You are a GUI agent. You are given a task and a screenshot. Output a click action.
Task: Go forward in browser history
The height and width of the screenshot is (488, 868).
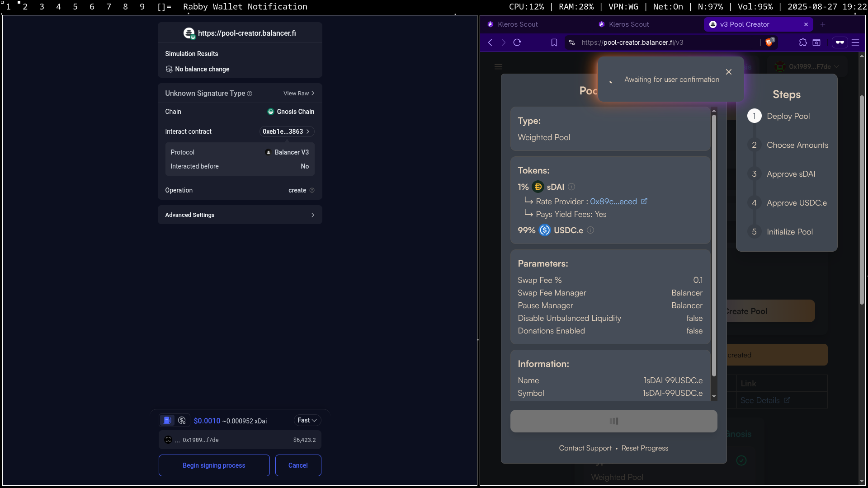504,42
